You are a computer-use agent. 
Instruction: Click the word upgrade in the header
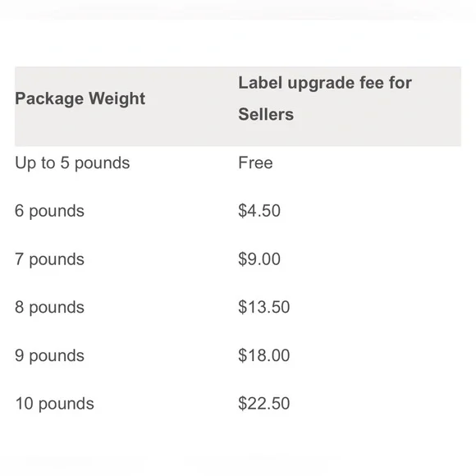pos(321,84)
